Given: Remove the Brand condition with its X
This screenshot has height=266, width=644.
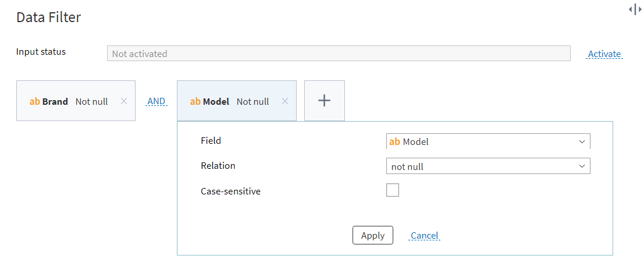Looking at the screenshot, I should [124, 101].
